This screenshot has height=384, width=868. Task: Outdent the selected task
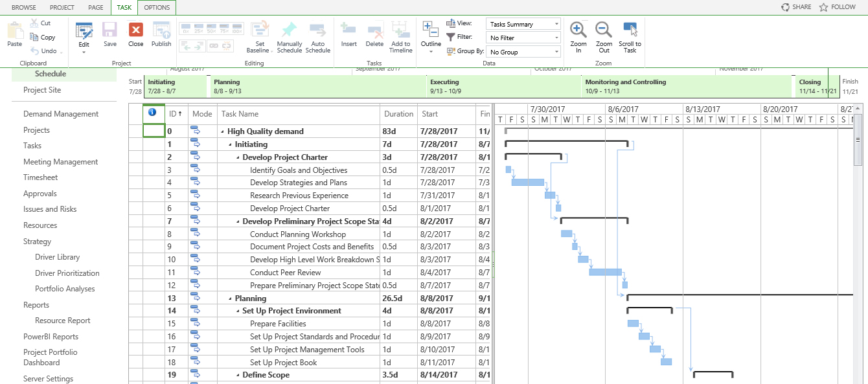coord(185,46)
